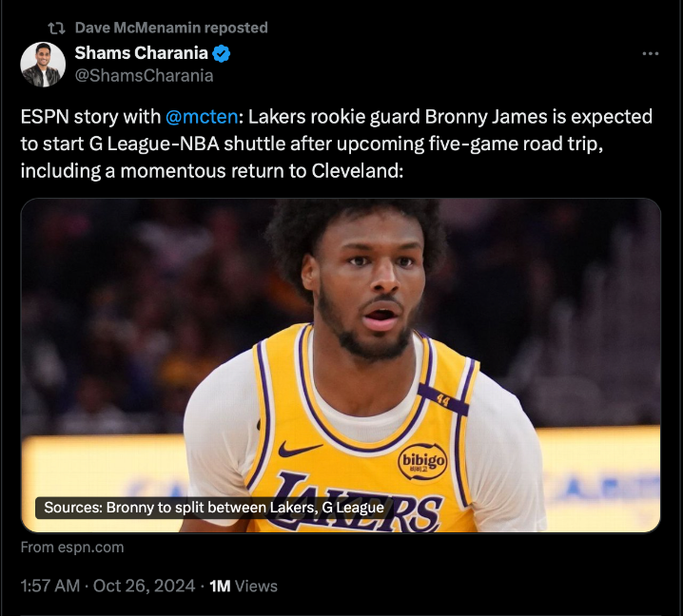Click the Oct 26, 2024 date
683x616 pixels.
click(x=144, y=586)
